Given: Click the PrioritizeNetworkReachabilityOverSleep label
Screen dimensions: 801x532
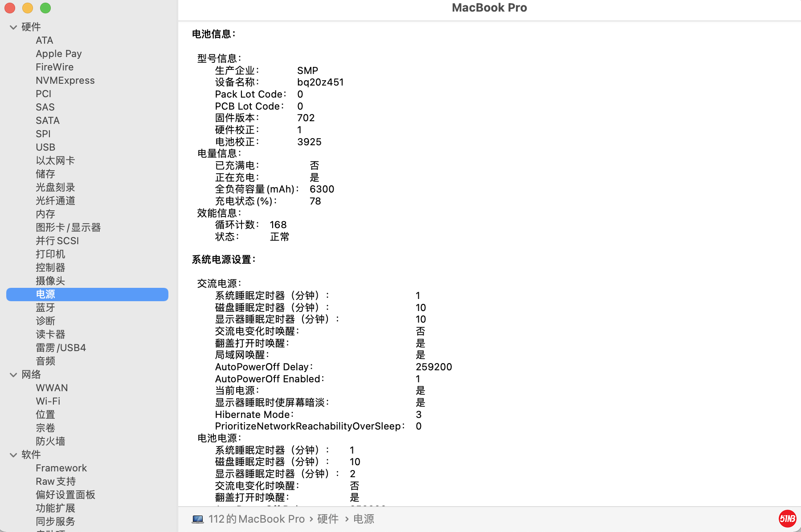Looking at the screenshot, I should tap(310, 426).
